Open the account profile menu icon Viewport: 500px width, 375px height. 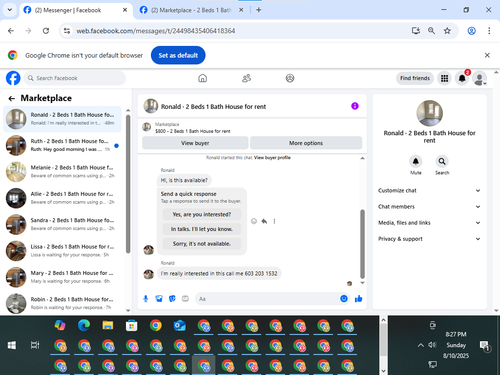(480, 78)
